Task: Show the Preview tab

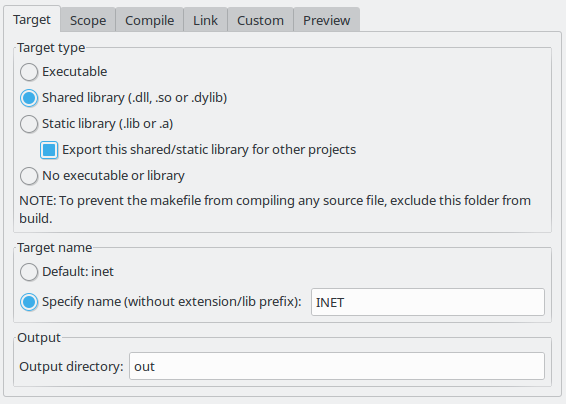Action: tap(326, 20)
